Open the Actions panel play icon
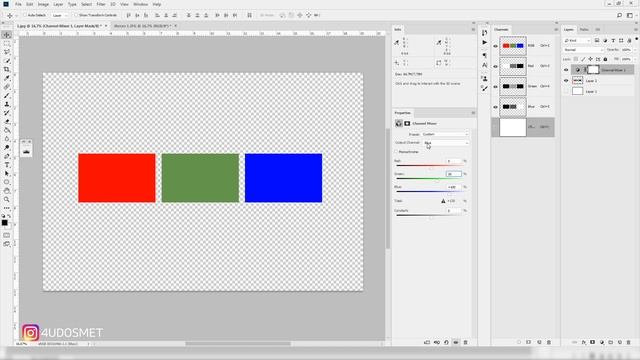The width and height of the screenshot is (640, 360). tap(484, 42)
